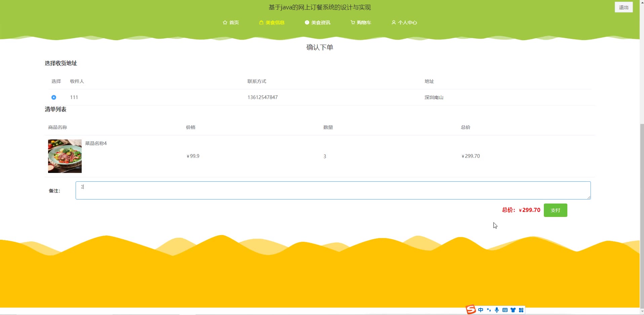Screen dimensions: 644x315
Task: Click the user icon beside 个人中心
Action: coord(394,22)
